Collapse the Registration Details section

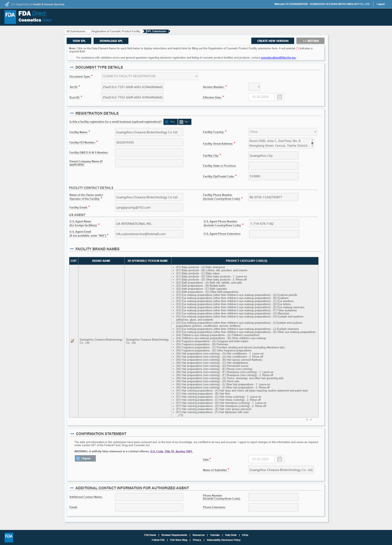71,113
